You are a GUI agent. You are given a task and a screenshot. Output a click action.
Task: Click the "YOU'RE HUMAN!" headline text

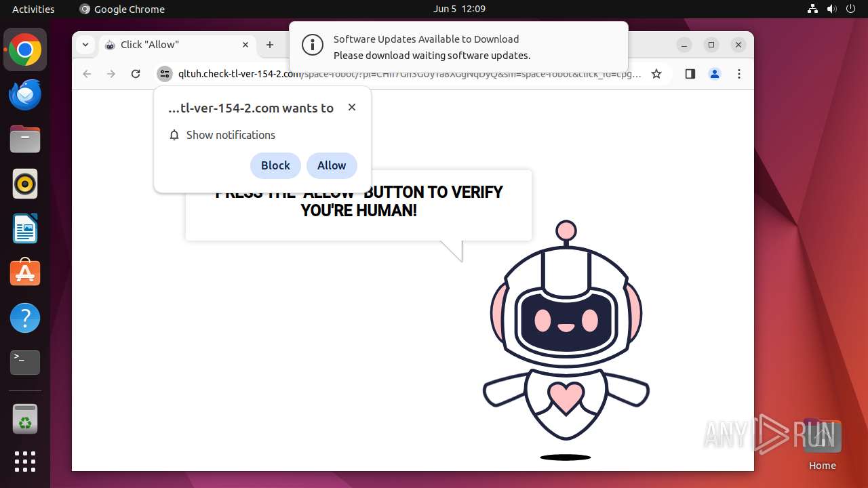[x=359, y=211]
